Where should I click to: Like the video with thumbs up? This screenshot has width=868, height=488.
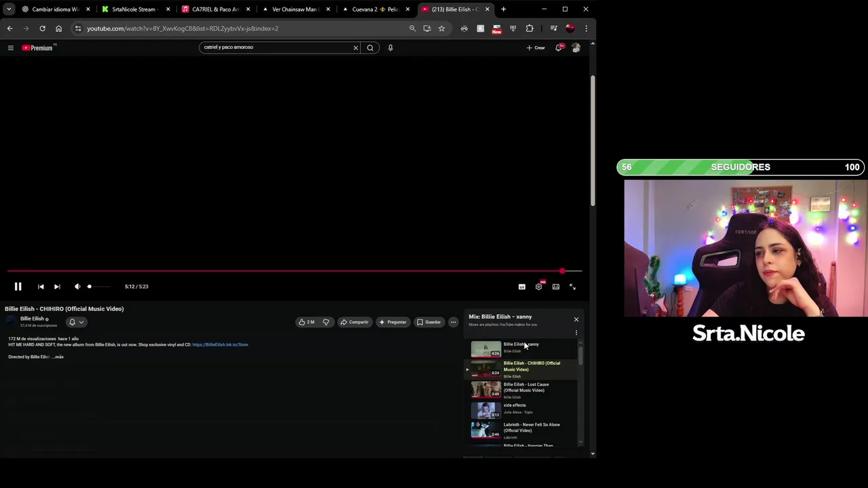tap(307, 322)
